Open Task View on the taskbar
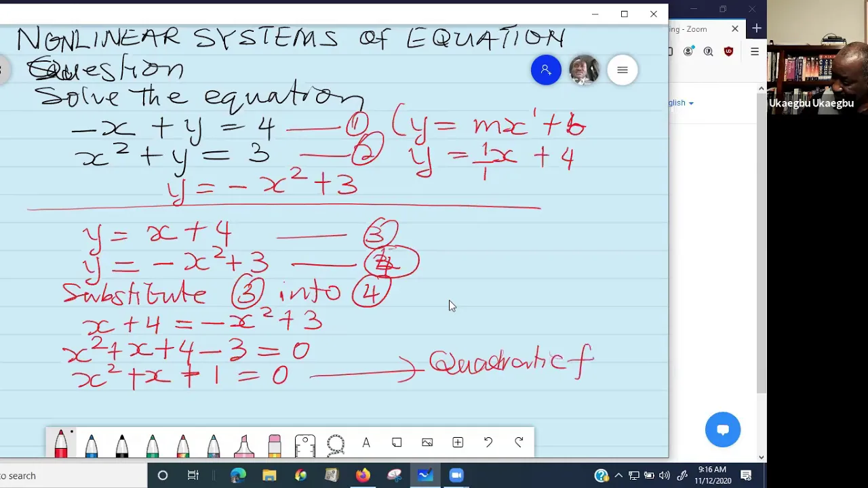 pyautogui.click(x=193, y=476)
